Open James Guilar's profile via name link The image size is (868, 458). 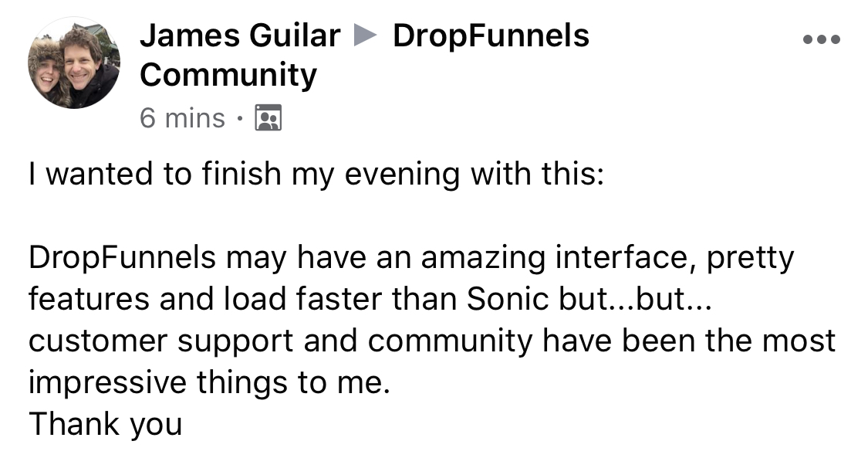point(240,36)
